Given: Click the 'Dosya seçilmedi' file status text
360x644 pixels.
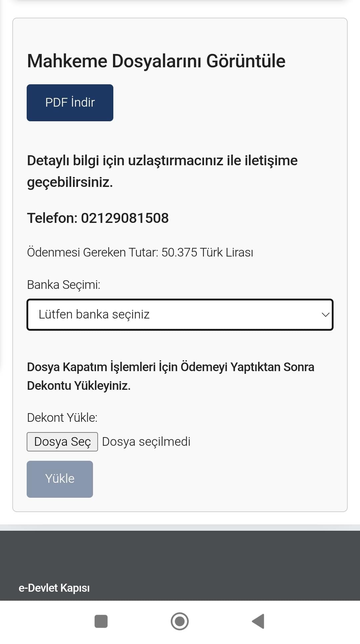Looking at the screenshot, I should tap(146, 442).
